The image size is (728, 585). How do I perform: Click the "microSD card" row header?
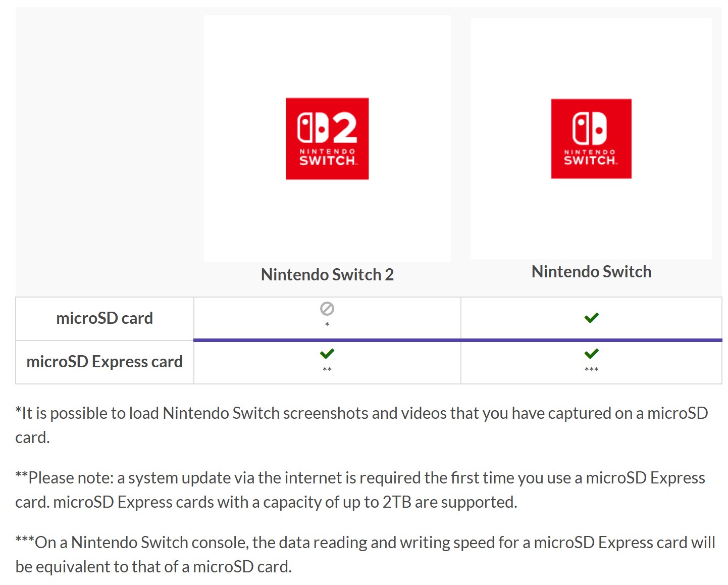point(105,318)
